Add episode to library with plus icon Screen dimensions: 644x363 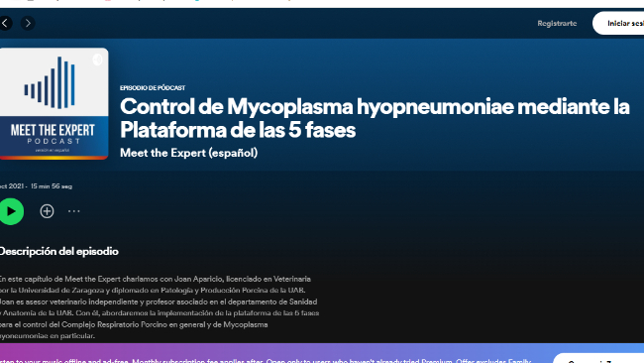tap(47, 211)
